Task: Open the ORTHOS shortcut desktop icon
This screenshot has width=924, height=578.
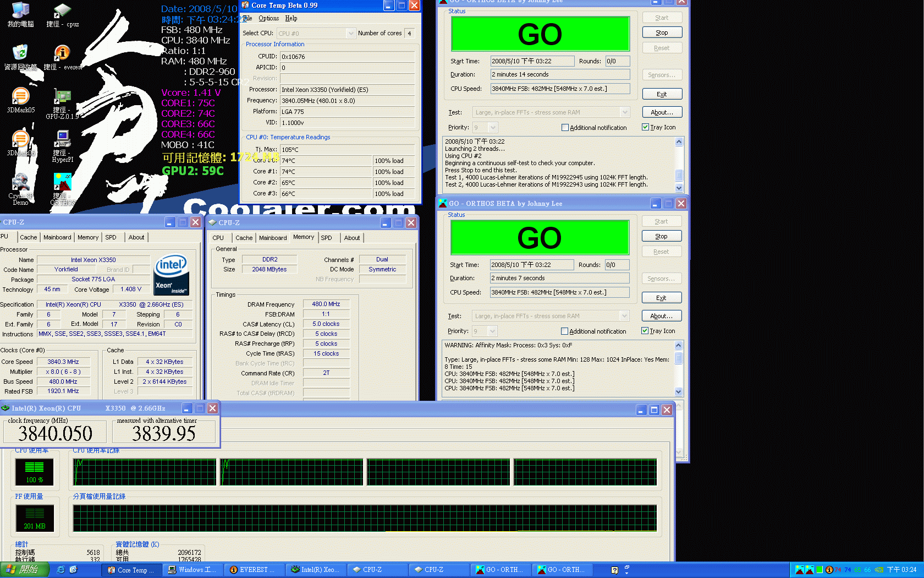Action: point(62,189)
